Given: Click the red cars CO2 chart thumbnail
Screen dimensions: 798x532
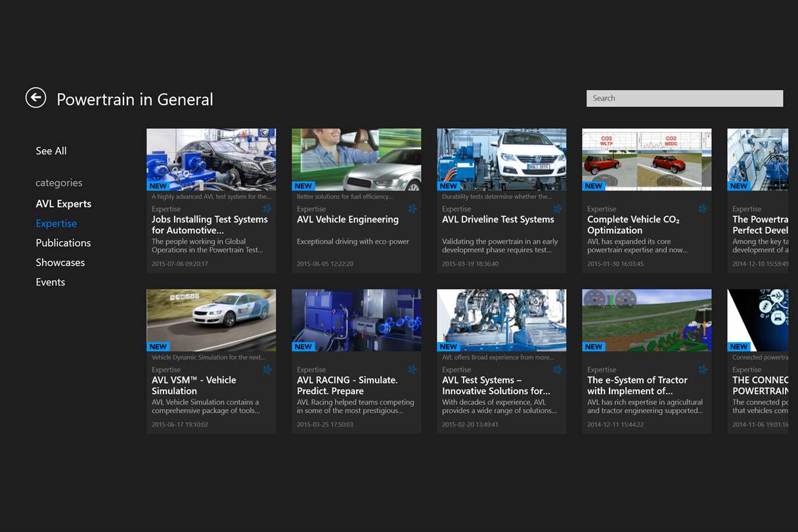Looking at the screenshot, I should point(647,160).
